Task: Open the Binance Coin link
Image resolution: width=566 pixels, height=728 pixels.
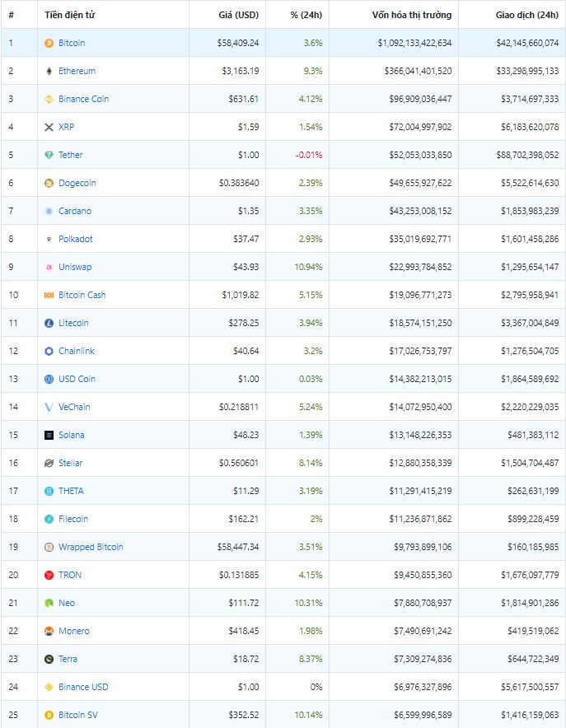Action: (x=83, y=99)
